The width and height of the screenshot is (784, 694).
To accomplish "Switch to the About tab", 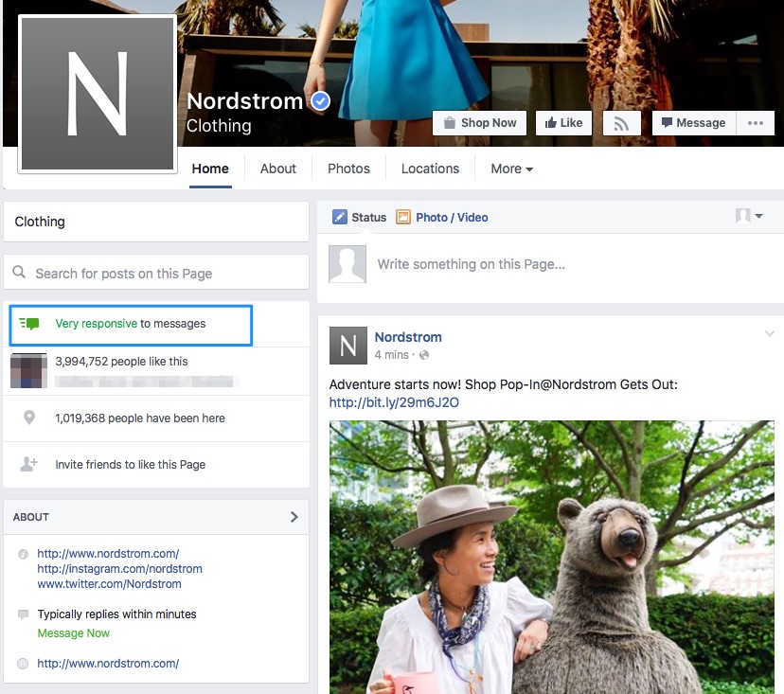I will [x=278, y=169].
